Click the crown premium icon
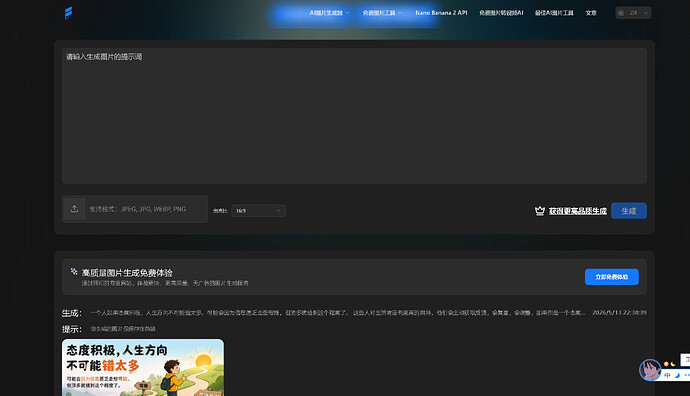The image size is (690, 396). coord(540,211)
